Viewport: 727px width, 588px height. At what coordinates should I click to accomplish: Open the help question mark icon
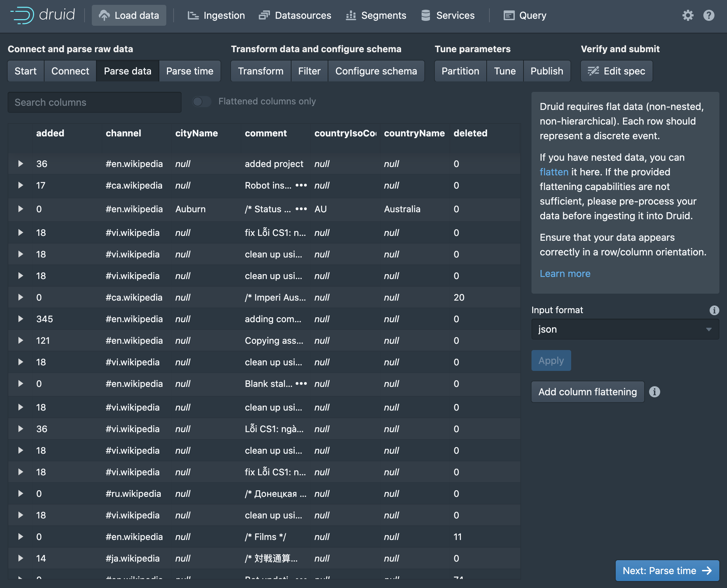709,15
